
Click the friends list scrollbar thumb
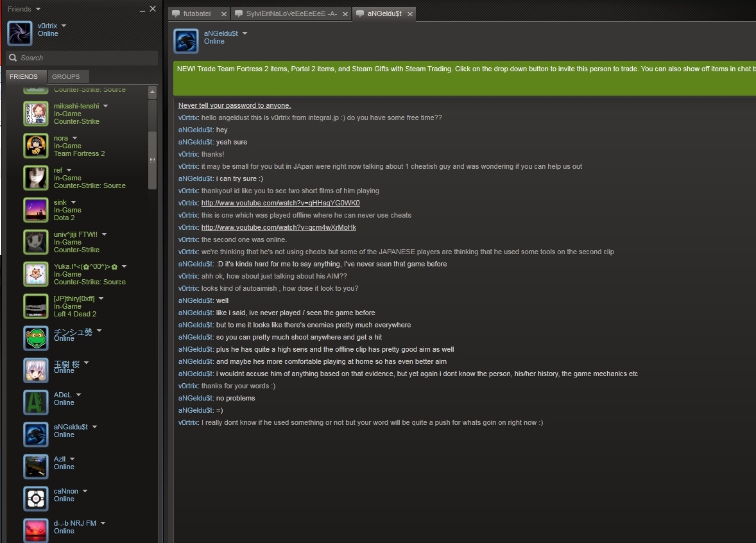tap(152, 160)
